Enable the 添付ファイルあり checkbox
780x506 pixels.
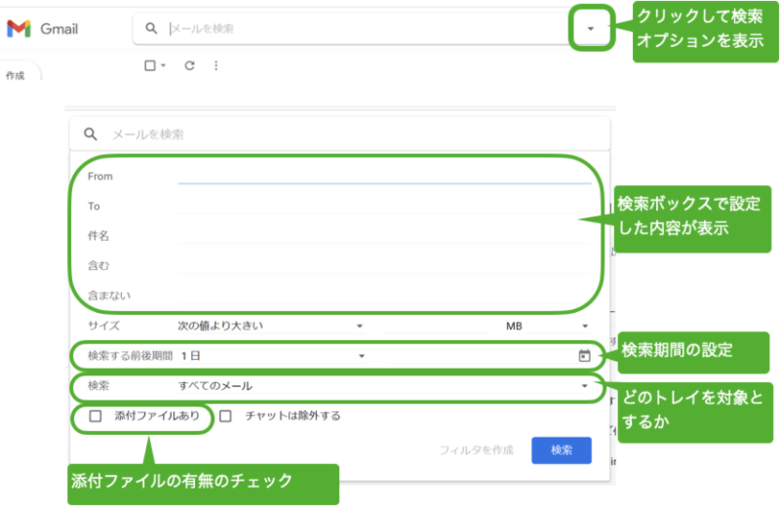click(96, 416)
